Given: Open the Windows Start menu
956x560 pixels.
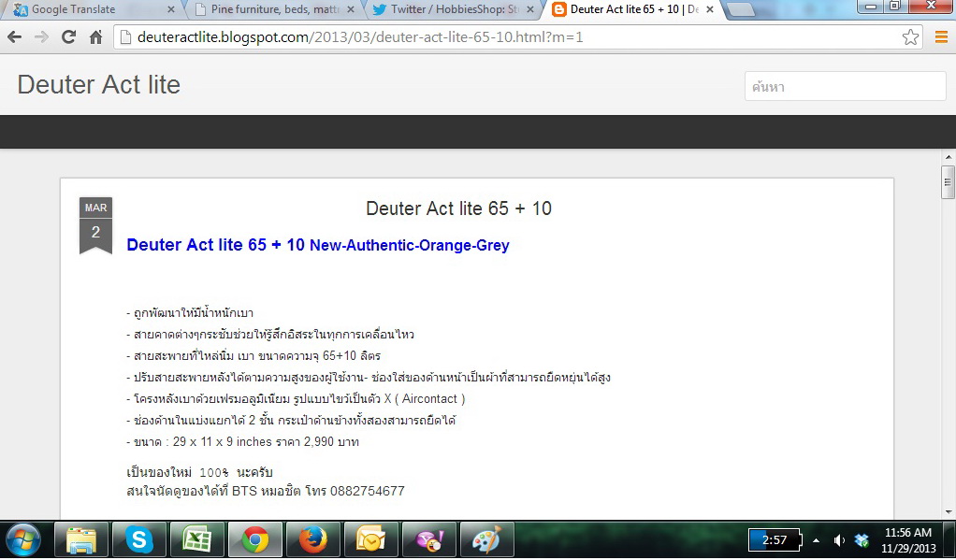Looking at the screenshot, I should [23, 539].
